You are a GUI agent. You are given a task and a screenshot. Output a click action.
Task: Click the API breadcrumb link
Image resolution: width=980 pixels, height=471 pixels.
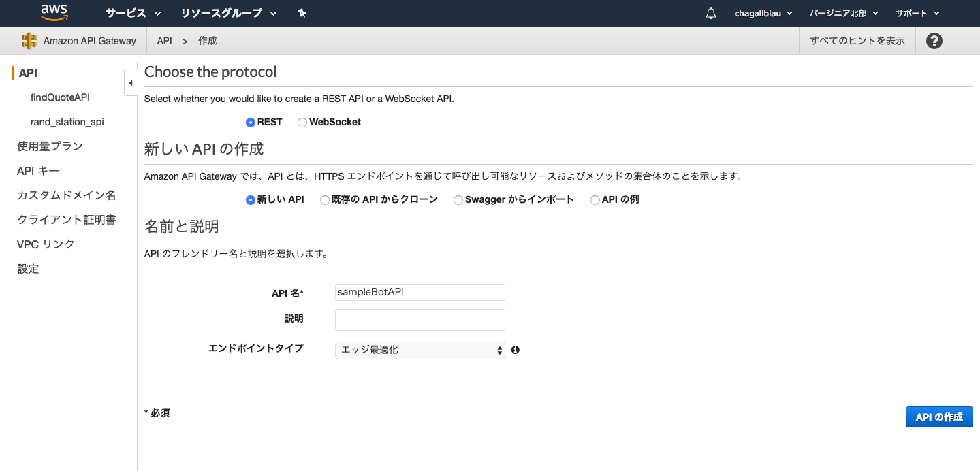[164, 41]
